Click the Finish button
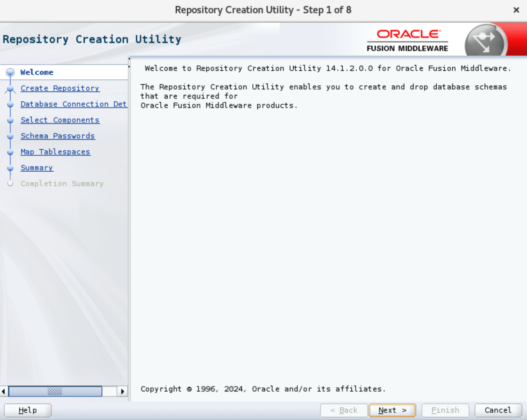The width and height of the screenshot is (527, 420). click(x=445, y=410)
